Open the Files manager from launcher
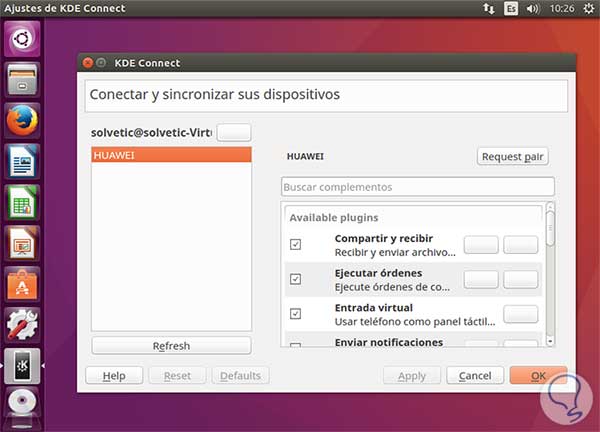Viewport: 600px width, 432px height. (x=22, y=80)
